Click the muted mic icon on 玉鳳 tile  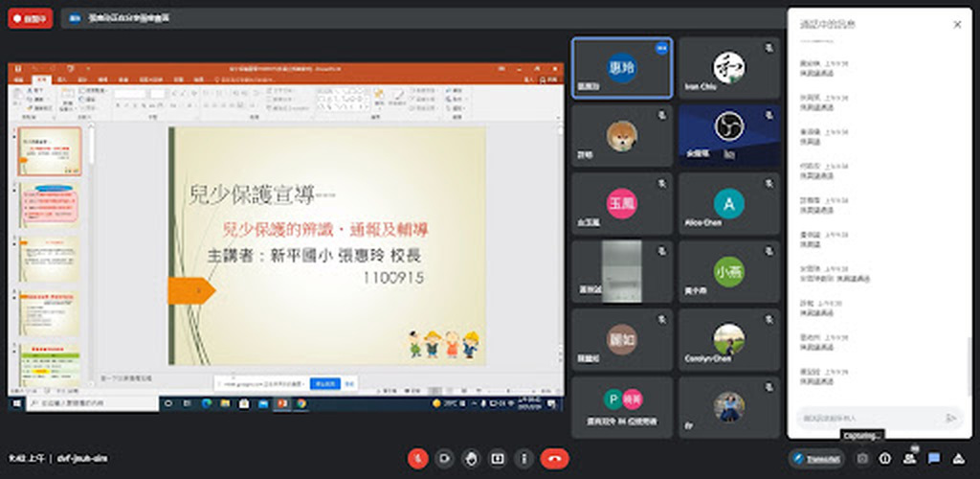click(x=662, y=183)
